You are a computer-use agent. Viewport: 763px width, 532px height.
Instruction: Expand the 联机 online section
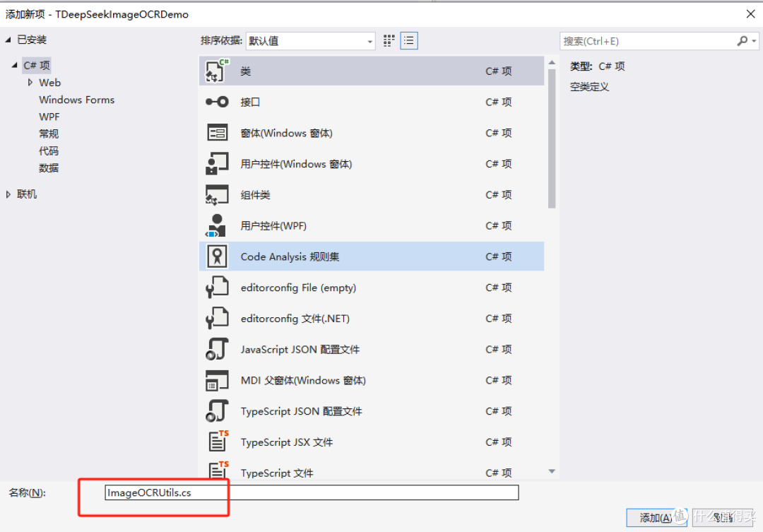(8, 194)
